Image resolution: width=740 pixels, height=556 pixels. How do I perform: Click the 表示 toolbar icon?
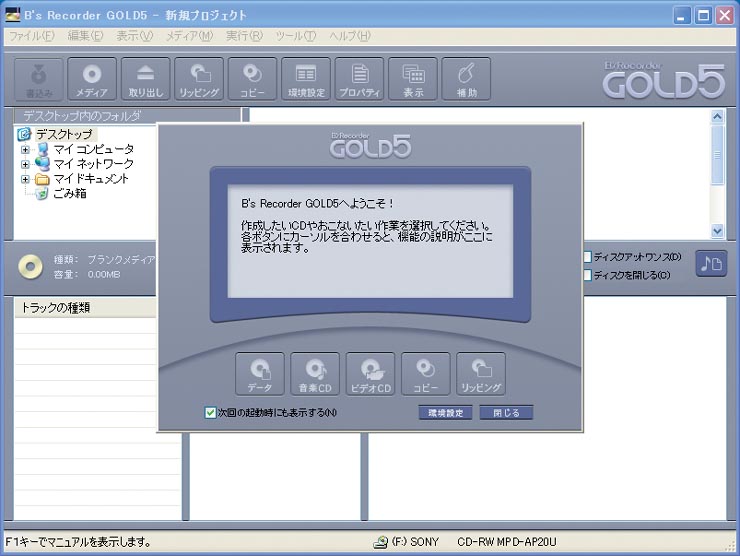[x=412, y=79]
